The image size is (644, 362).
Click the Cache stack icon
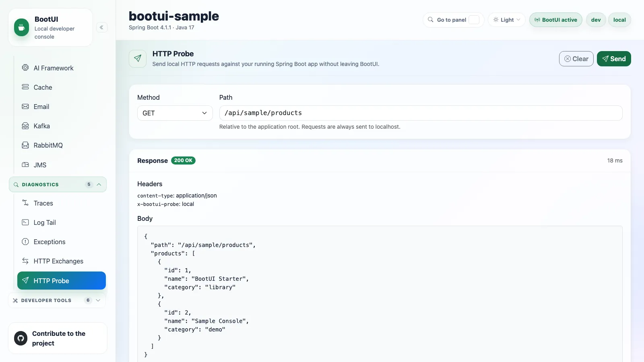[x=25, y=87]
